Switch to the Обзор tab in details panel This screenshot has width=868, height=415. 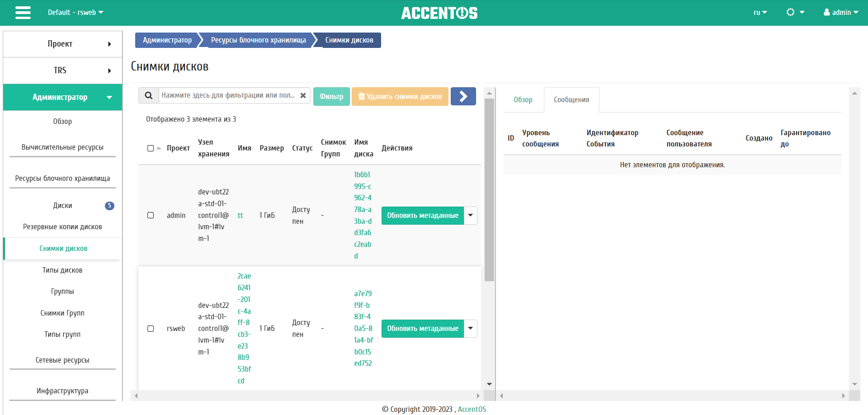coord(523,99)
